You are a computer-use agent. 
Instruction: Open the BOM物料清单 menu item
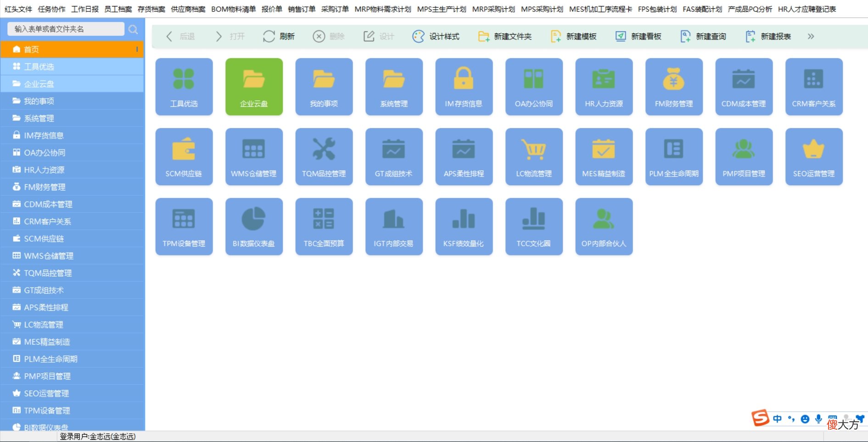pyautogui.click(x=233, y=9)
